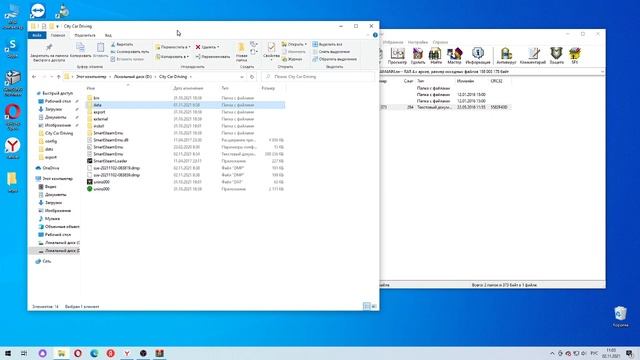Open Recycle Bin on the desktop

coord(620,316)
